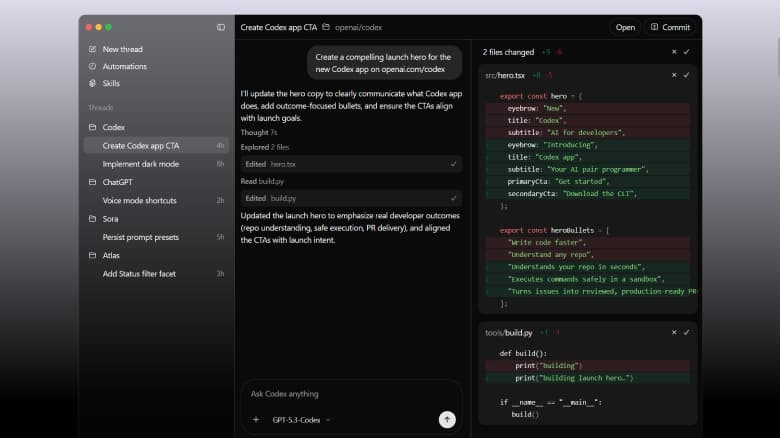Click the removed line "Write code faster"
The width and height of the screenshot is (780, 438).
588,242
